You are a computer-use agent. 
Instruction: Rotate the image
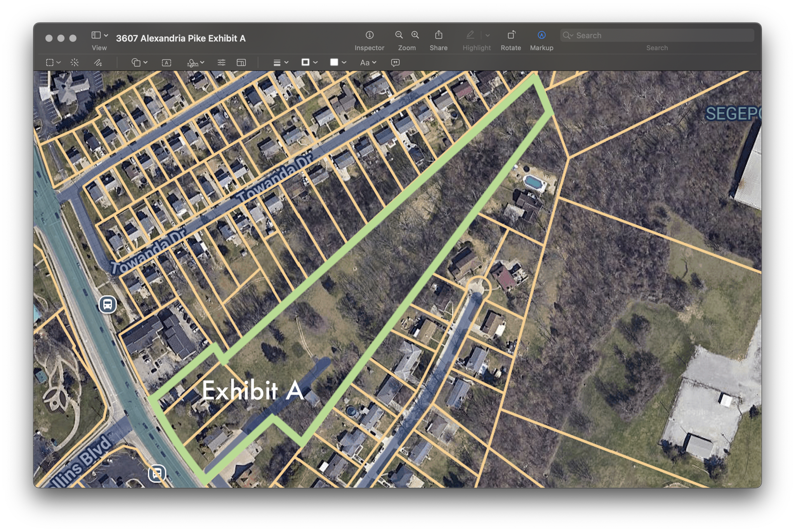point(511,35)
